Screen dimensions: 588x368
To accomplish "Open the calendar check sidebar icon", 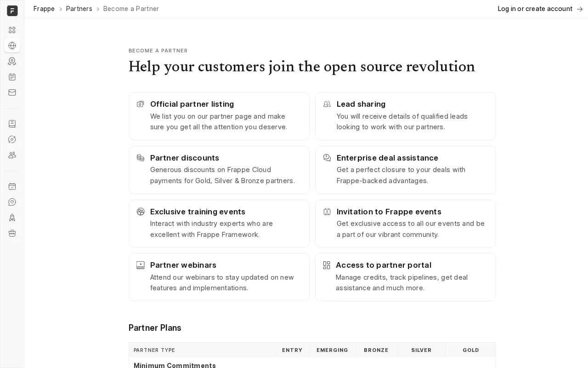I will click(12, 186).
